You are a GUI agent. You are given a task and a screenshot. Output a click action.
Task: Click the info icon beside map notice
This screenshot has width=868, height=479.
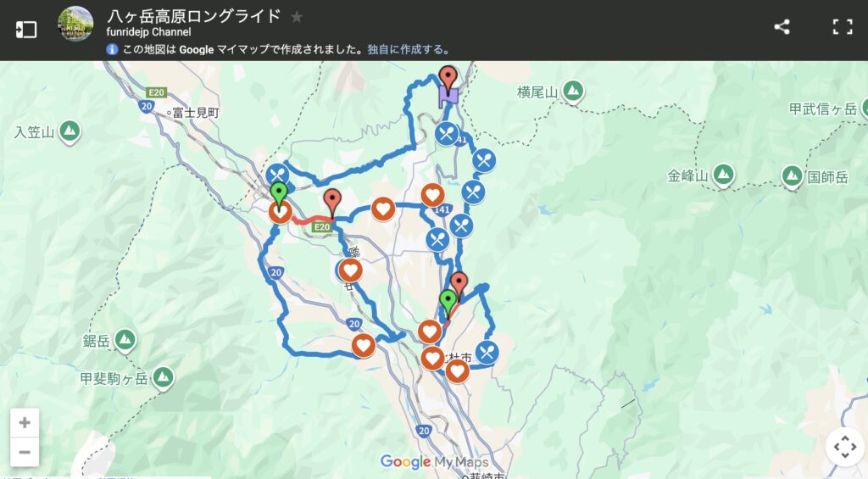tap(112, 49)
